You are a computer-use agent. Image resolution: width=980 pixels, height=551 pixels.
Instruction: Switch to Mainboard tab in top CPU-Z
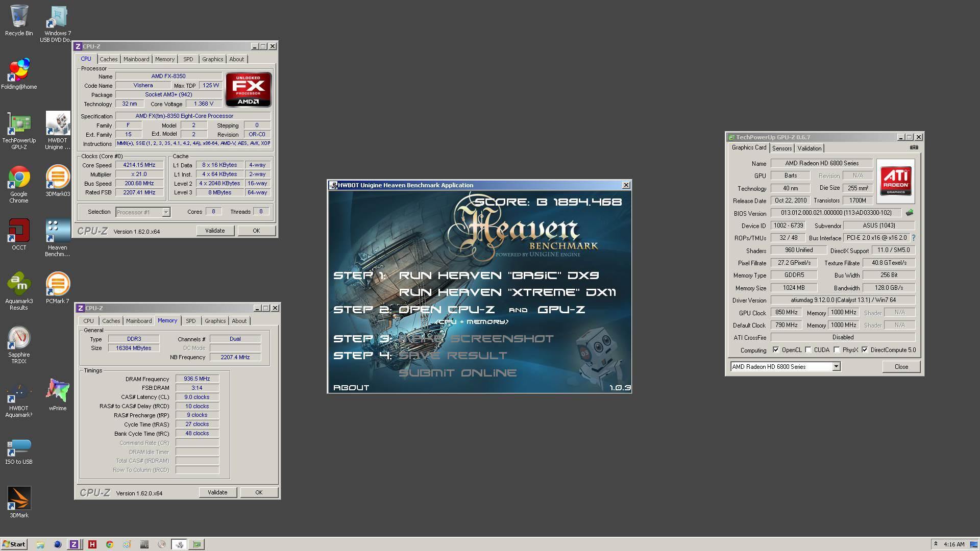coord(136,59)
